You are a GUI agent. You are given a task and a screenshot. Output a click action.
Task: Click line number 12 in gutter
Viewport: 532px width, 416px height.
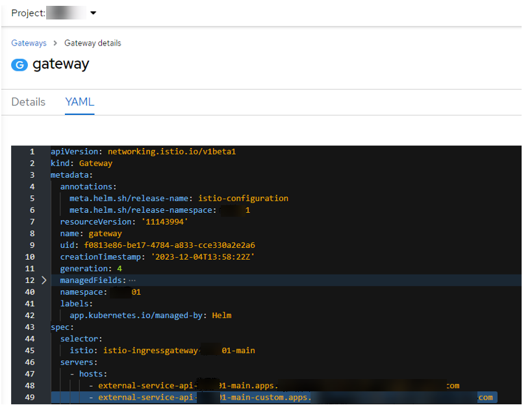click(30, 280)
